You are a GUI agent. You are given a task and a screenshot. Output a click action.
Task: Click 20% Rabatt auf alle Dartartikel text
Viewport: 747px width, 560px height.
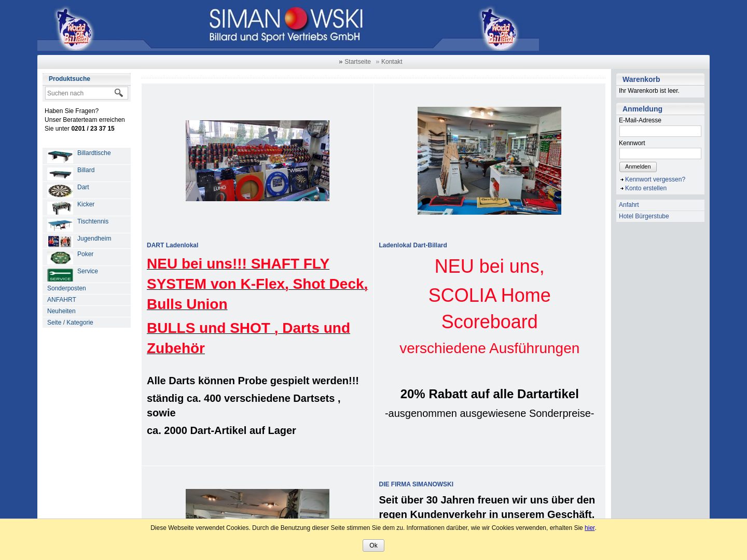(x=489, y=394)
